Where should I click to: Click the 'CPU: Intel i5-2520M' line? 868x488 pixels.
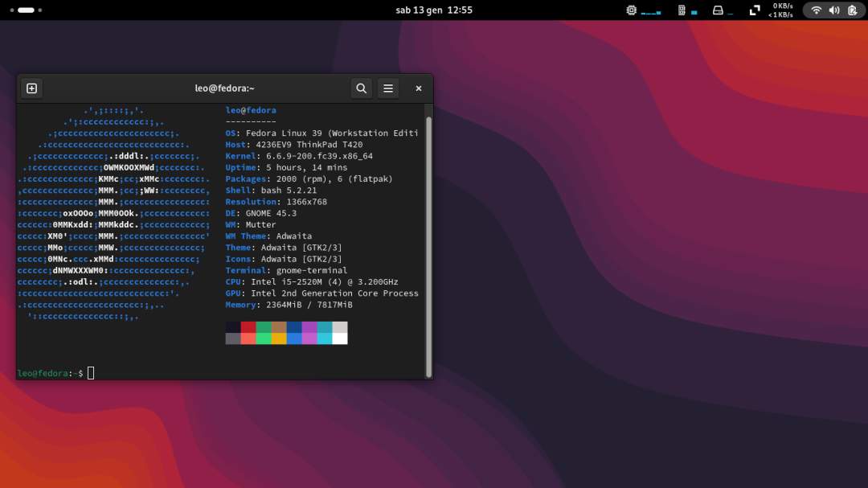312,282
